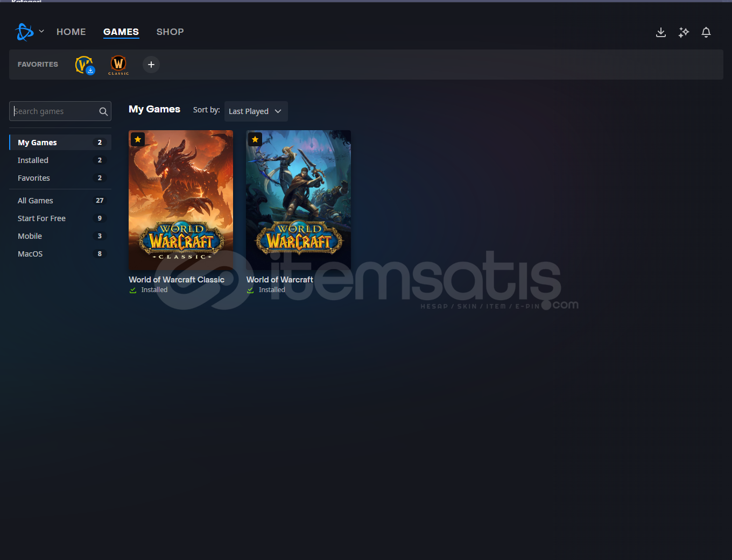Toggle favorite star on World of Warcraft
This screenshot has height=560, width=732.
pyautogui.click(x=255, y=139)
